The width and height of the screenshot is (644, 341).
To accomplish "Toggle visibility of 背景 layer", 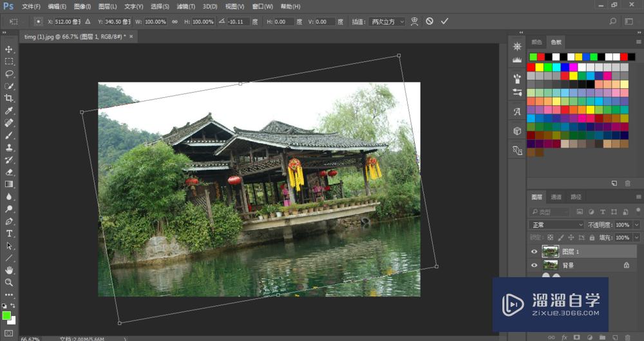I will pos(534,265).
